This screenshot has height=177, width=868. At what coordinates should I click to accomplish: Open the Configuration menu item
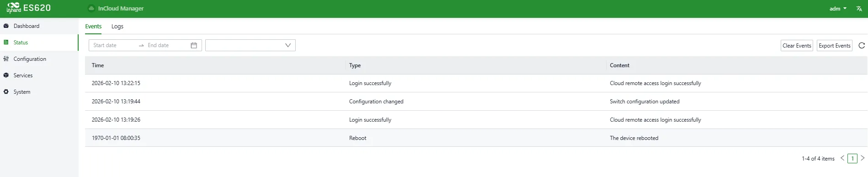click(x=39, y=59)
